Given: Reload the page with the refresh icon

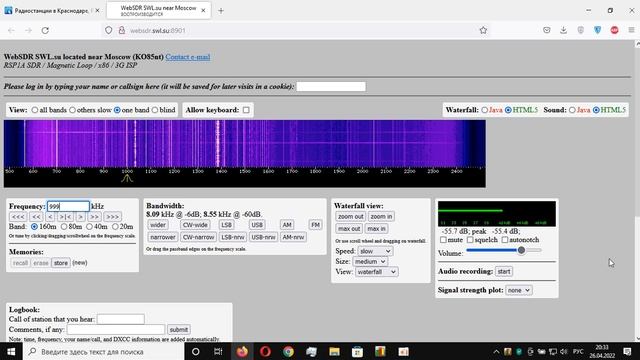Looking at the screenshot, I should pos(45,30).
